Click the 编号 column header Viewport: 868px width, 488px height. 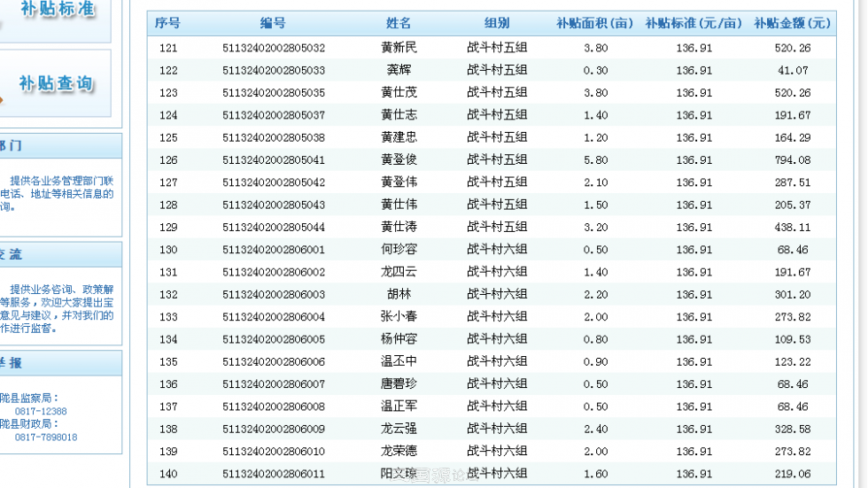273,24
